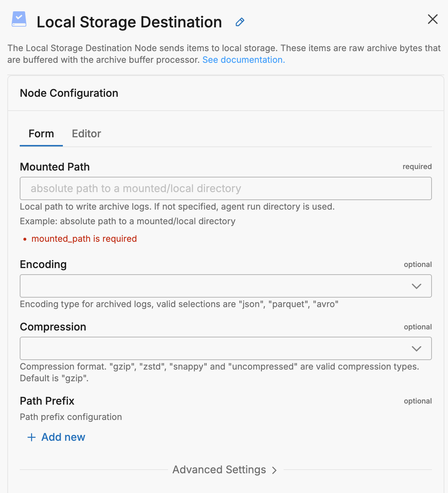Click the Local Storage Destination node icon
The width and height of the screenshot is (448, 493).
pyautogui.click(x=19, y=19)
